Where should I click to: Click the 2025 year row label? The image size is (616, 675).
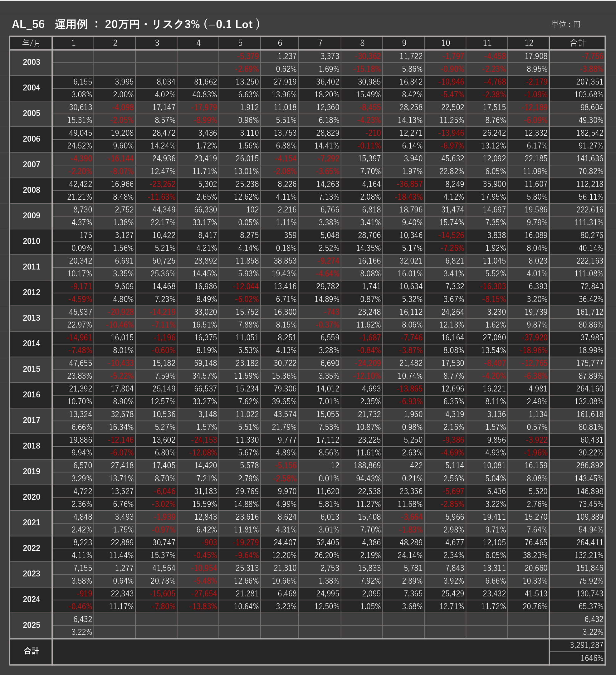[x=31, y=625]
